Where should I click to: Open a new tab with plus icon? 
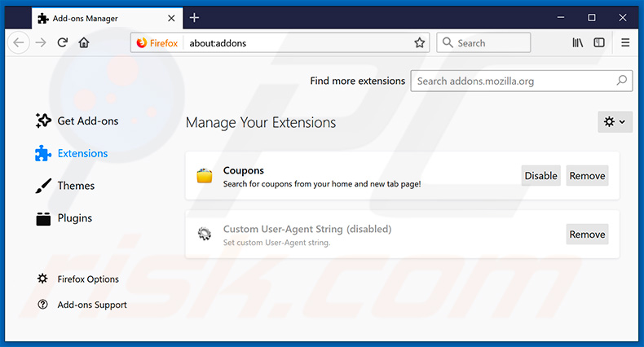click(x=194, y=17)
